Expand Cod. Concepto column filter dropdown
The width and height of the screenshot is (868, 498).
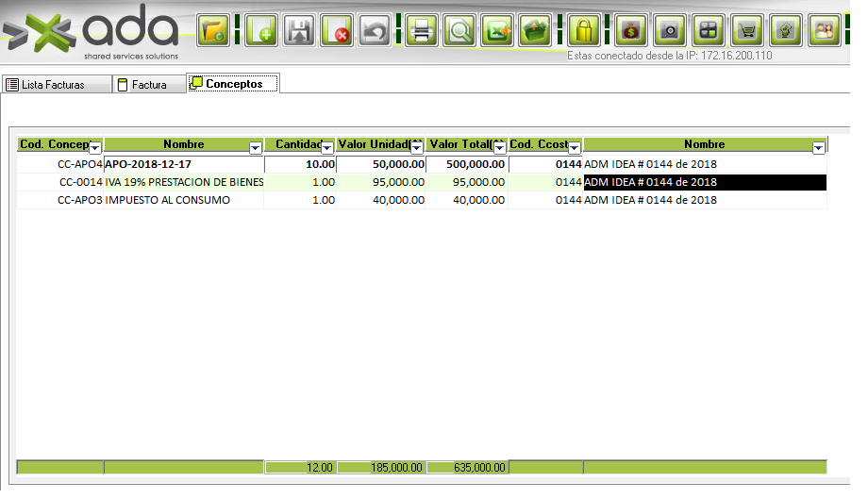click(95, 147)
